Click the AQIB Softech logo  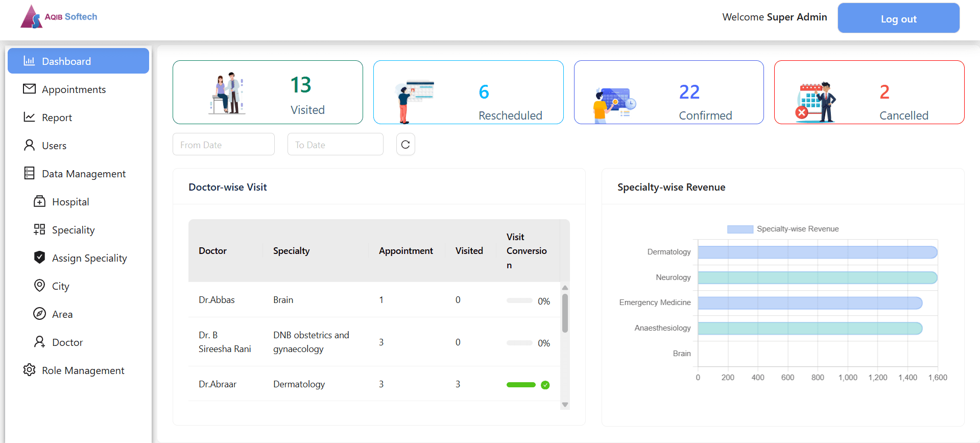tap(59, 17)
